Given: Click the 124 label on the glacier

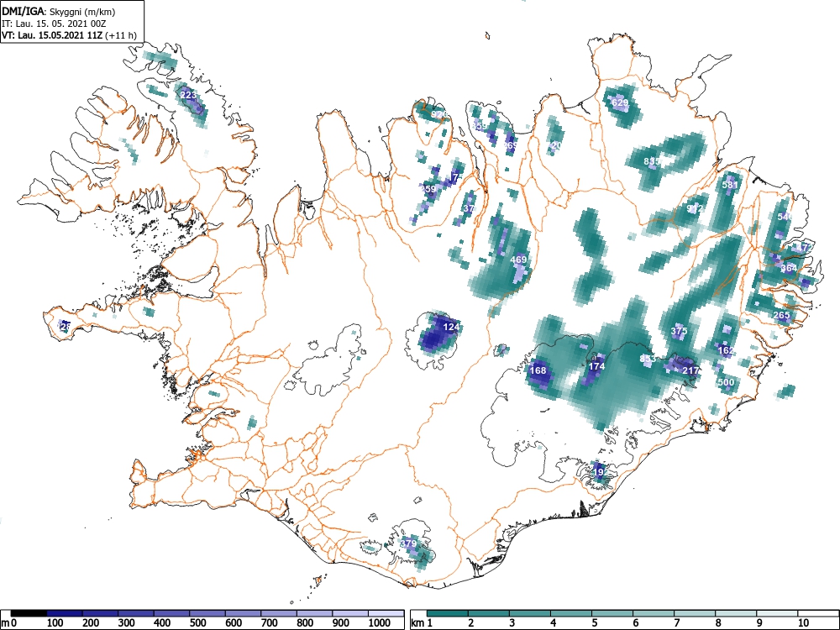Looking at the screenshot, I should (451, 326).
